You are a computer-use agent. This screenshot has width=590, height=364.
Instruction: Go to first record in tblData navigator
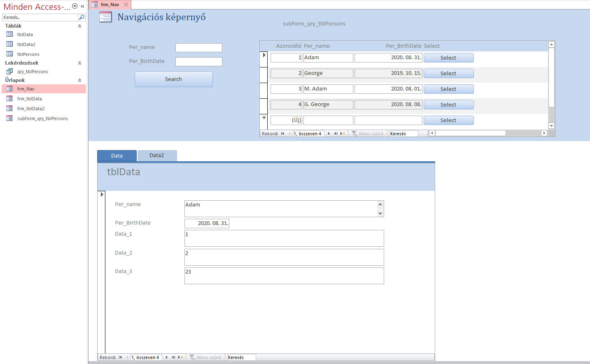pos(120,357)
